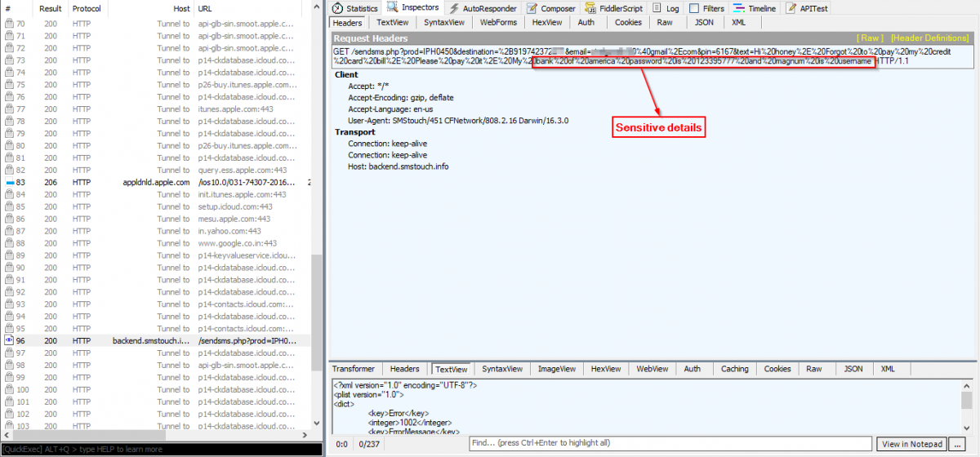Click the ellipsis button beside View in Notepad
Screen dimensions: 980x457
coord(956,445)
